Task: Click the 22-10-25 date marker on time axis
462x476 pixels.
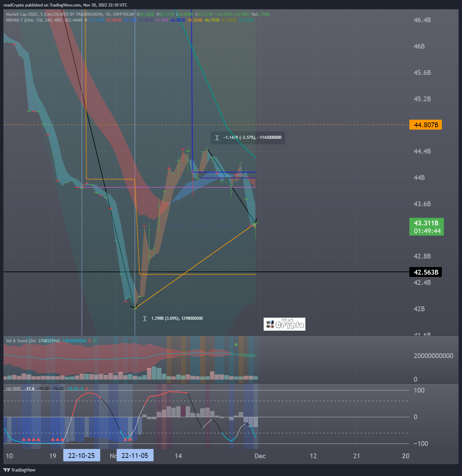Action: click(x=81, y=455)
